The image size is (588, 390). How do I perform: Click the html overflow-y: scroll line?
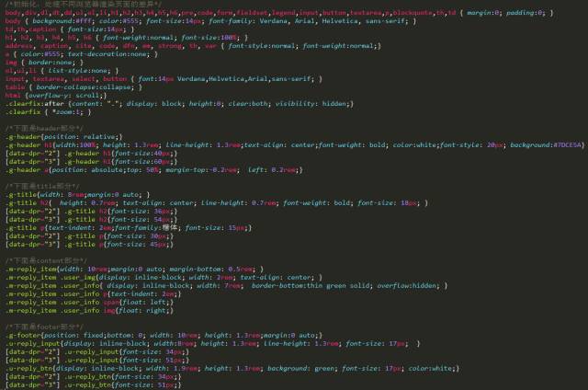(56, 96)
